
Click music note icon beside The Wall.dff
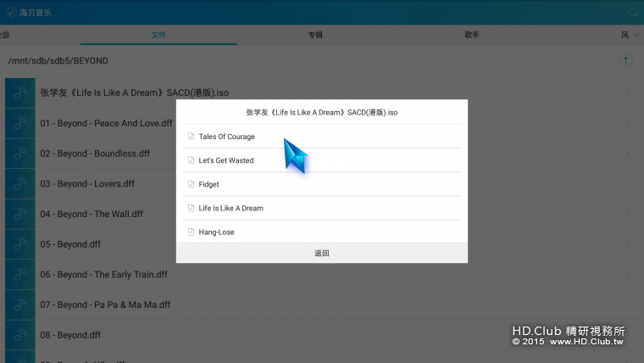(x=20, y=215)
